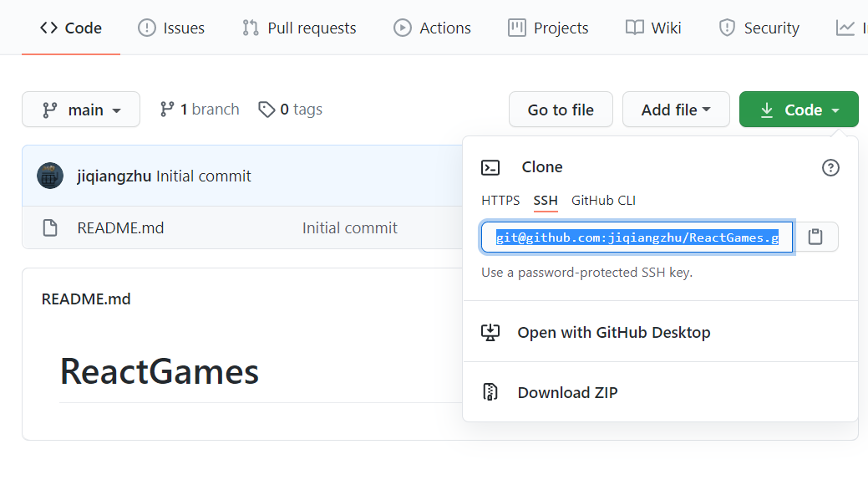The height and width of the screenshot is (480, 868).
Task: Open the Projects tab
Action: point(548,28)
